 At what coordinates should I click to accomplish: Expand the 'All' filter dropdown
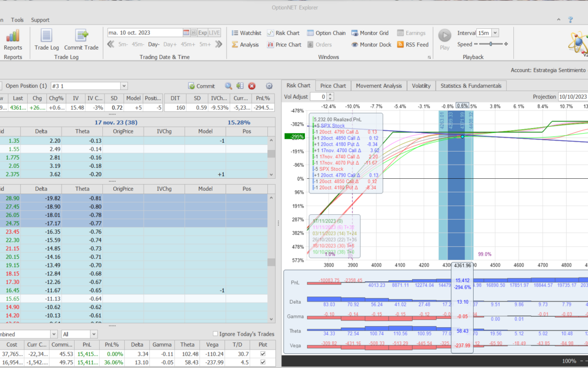(93, 334)
